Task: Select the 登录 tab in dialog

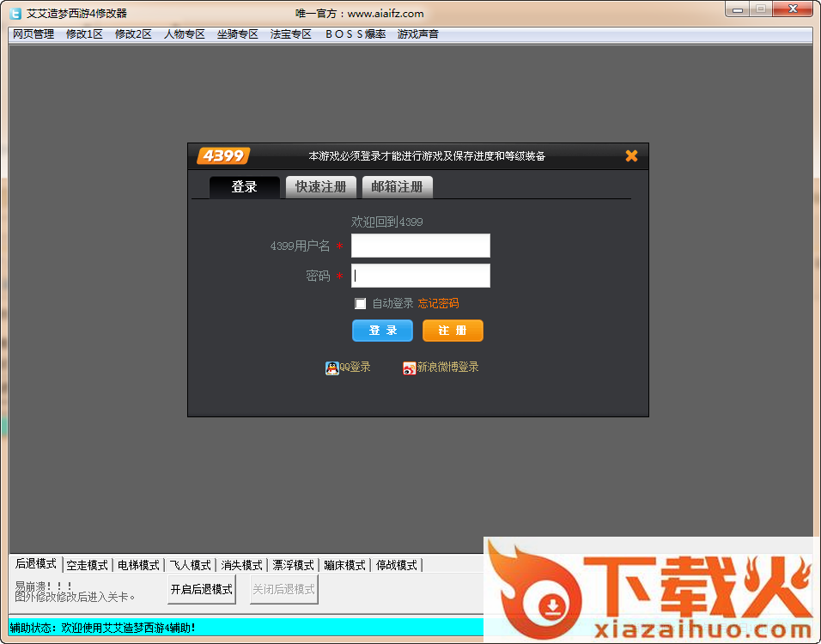Action: coord(245,187)
